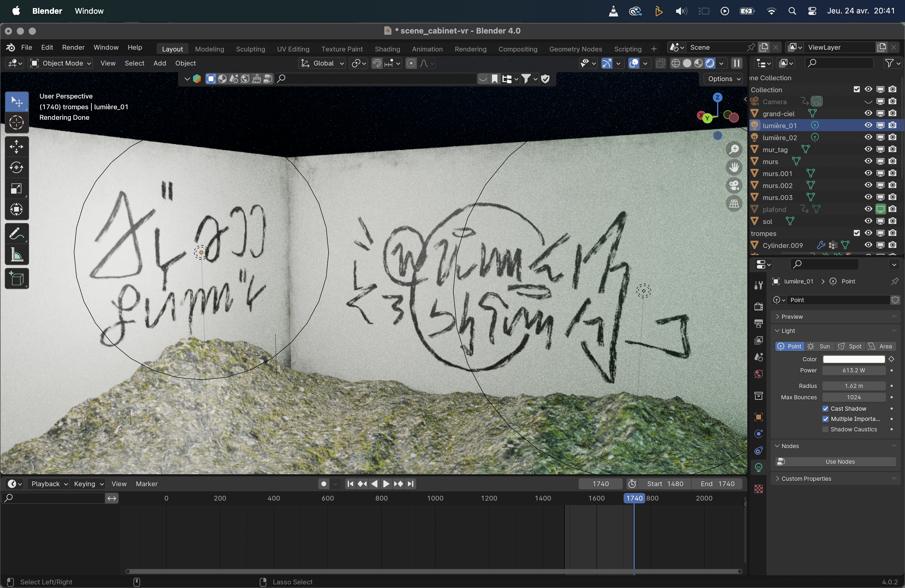This screenshot has width=905, height=588.
Task: Enable Shadow Caustics checkbox
Action: coord(825,429)
